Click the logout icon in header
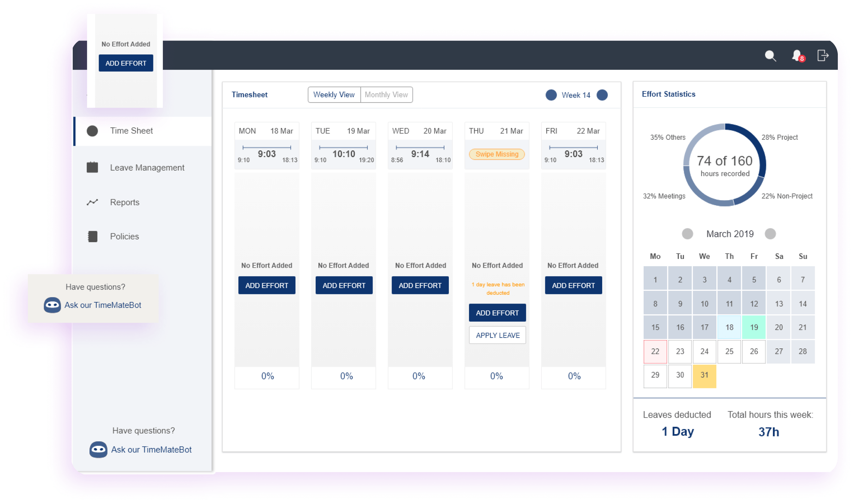Screen dimensions: 853x504 822,55
